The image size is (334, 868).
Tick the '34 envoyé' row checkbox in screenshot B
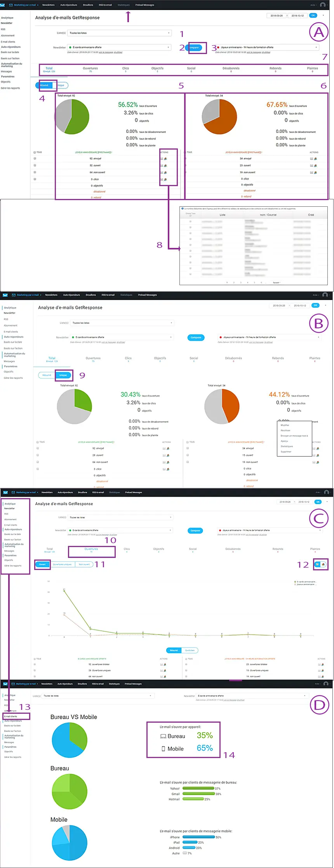[x=188, y=448]
